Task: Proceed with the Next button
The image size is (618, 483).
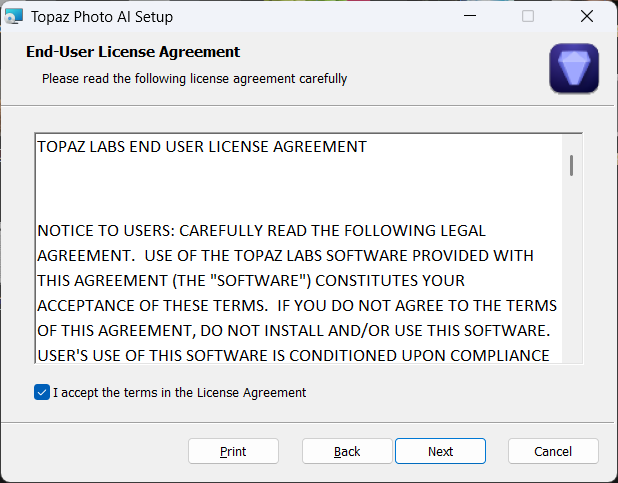Action: tap(440, 451)
